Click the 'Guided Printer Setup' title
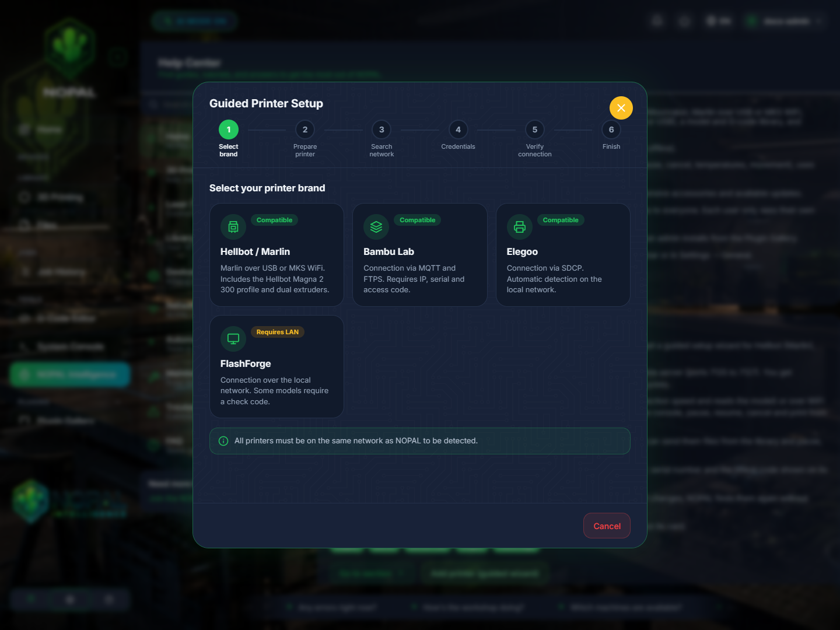This screenshot has width=840, height=630. pyautogui.click(x=266, y=103)
